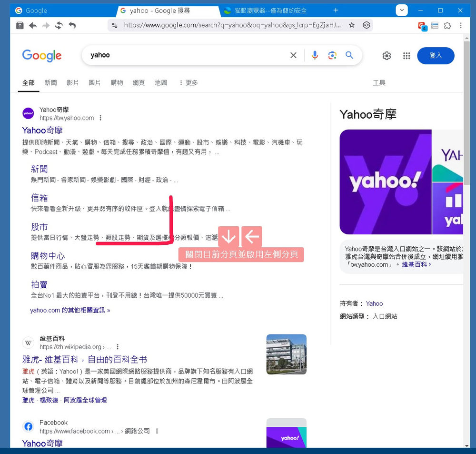Click the search input field

pyautogui.click(x=187, y=55)
